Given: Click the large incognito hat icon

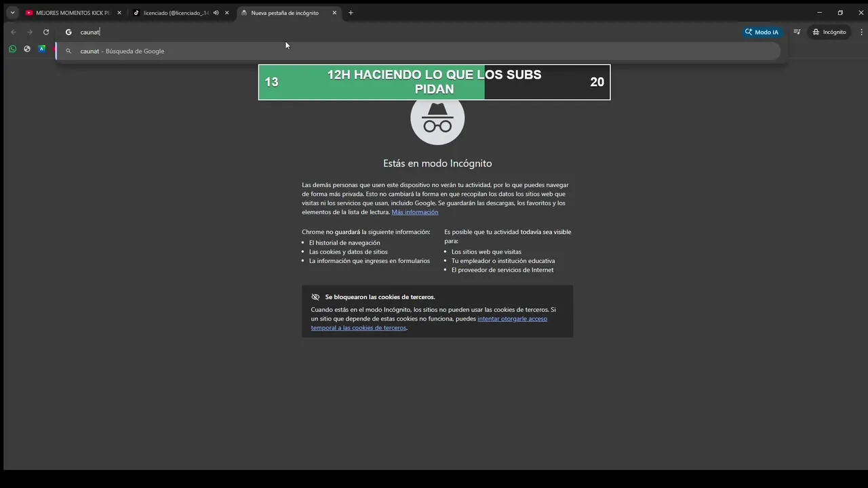Looking at the screenshot, I should (x=437, y=118).
